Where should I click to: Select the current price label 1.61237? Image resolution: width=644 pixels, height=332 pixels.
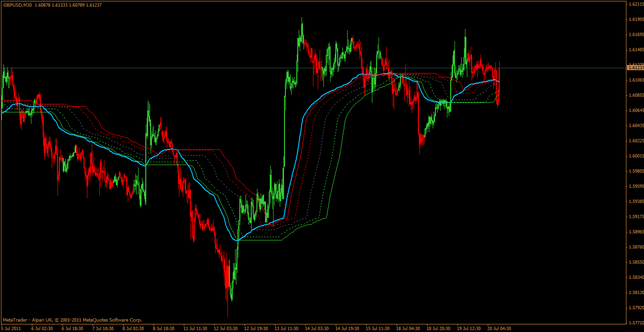click(x=635, y=68)
